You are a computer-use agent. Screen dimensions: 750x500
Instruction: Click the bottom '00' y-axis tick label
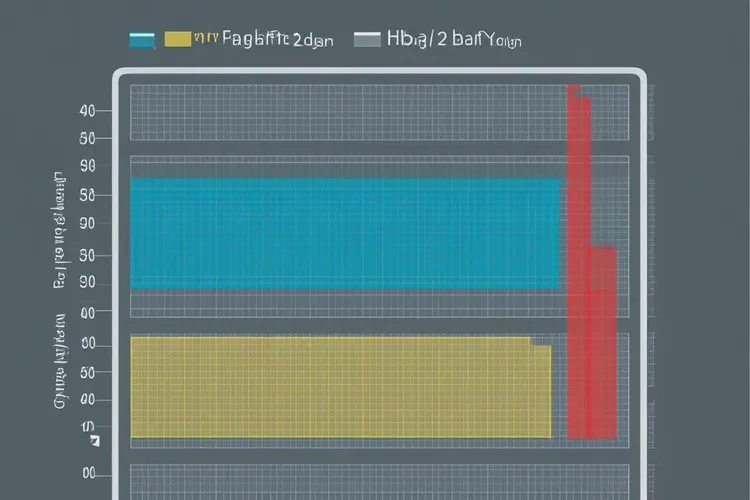point(88,473)
